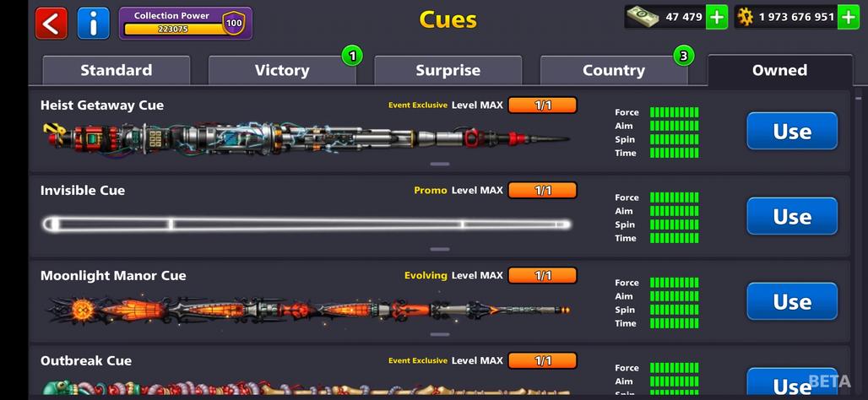Viewport: 868px width, 400px height.
Task: Tap the Country tab notification badge
Action: (x=684, y=56)
